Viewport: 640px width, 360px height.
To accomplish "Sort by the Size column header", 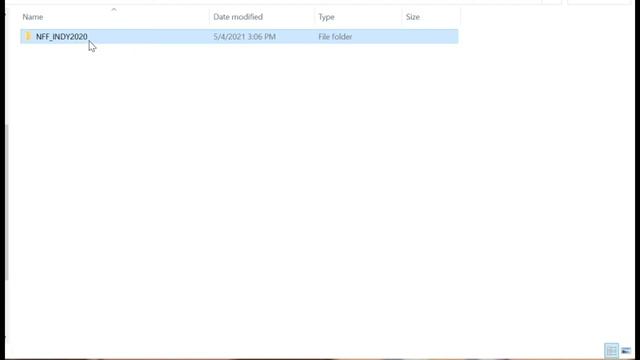I will coord(413,17).
